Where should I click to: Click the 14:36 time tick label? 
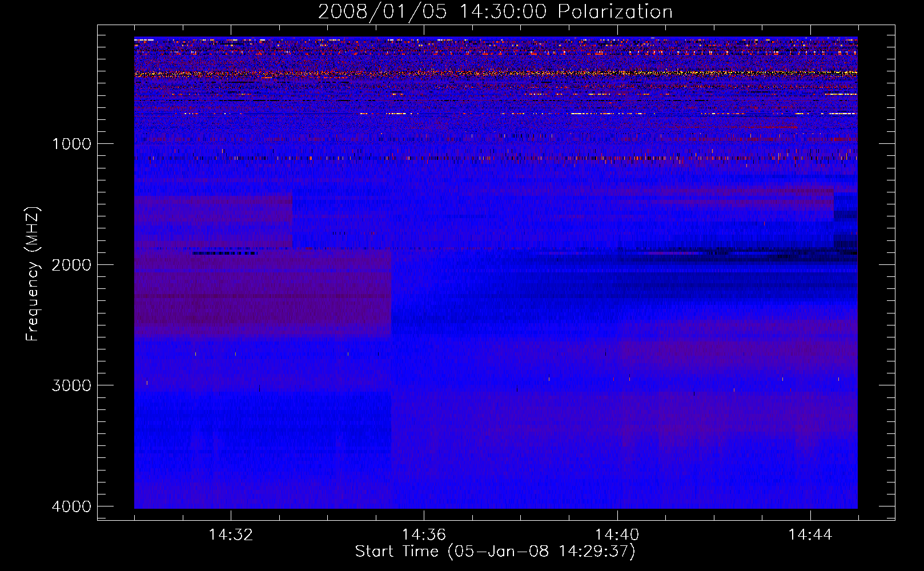point(424,535)
